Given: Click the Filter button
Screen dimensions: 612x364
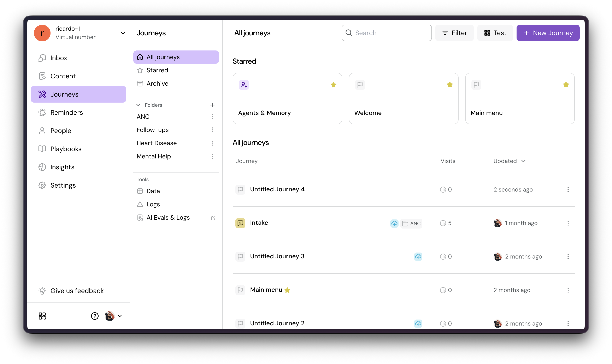Looking at the screenshot, I should (x=454, y=33).
